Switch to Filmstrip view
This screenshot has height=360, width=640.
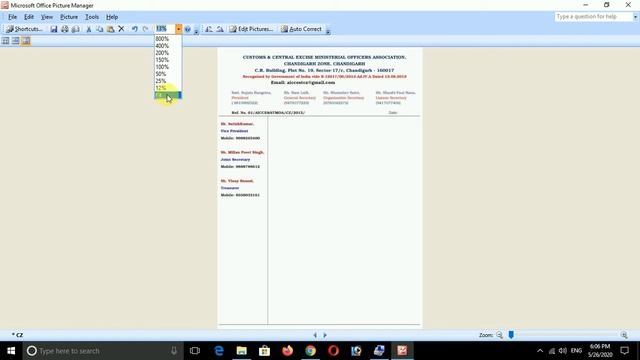(16, 41)
